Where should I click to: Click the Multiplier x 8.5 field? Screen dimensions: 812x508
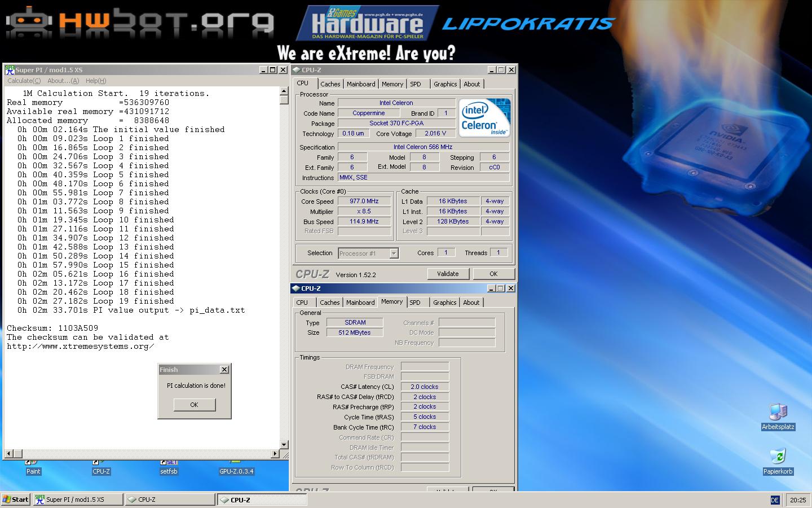(364, 211)
